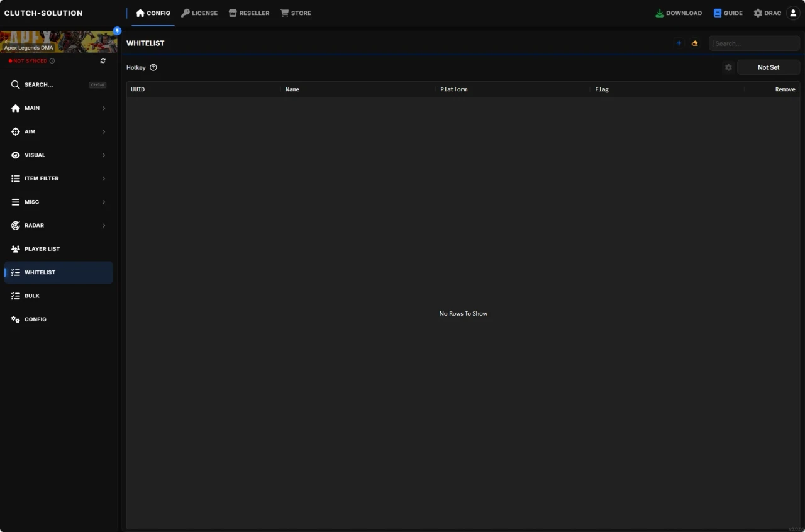This screenshot has width=805, height=532.
Task: Open the hotkey settings gear icon
Action: click(728, 67)
